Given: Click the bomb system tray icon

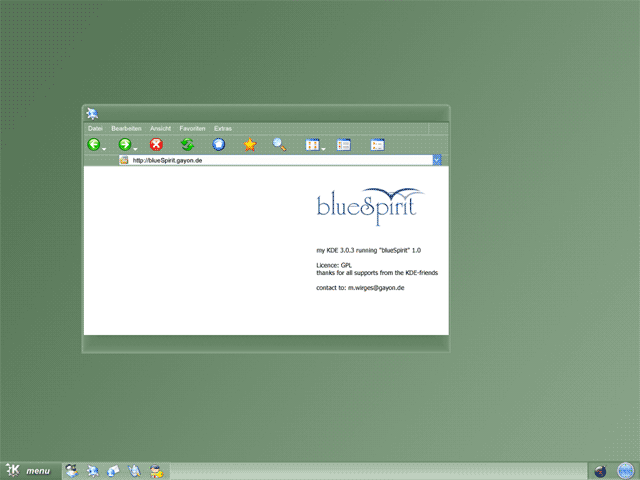Looking at the screenshot, I should [x=600, y=471].
